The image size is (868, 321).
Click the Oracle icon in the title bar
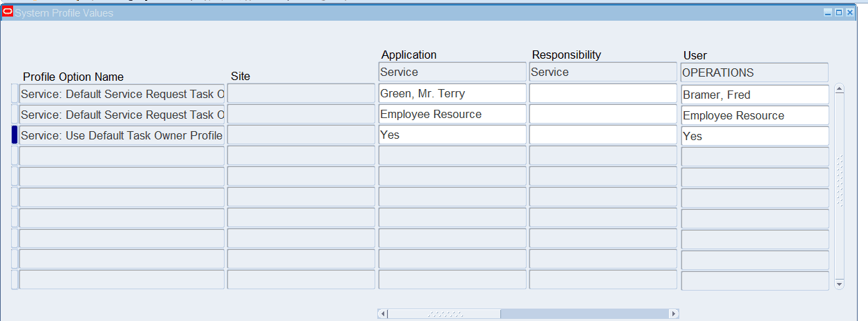tap(8, 12)
